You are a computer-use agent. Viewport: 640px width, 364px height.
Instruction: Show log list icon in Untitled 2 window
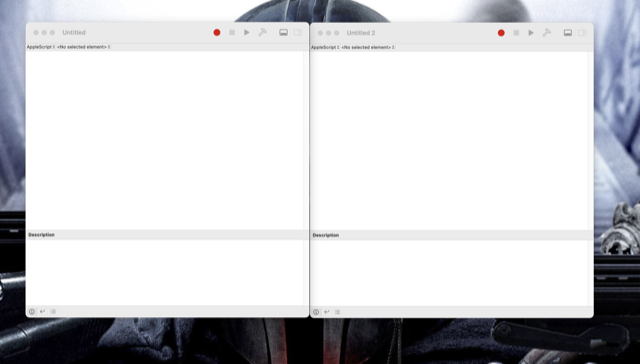tap(338, 312)
